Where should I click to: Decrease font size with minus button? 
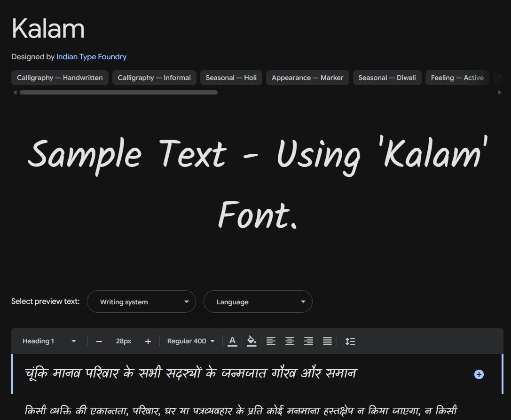point(99,341)
